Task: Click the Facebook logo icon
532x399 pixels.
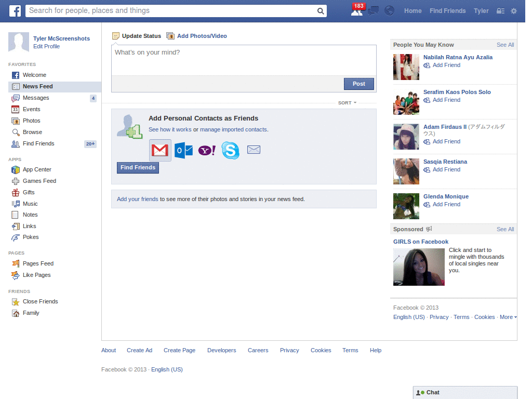Action: [x=15, y=11]
